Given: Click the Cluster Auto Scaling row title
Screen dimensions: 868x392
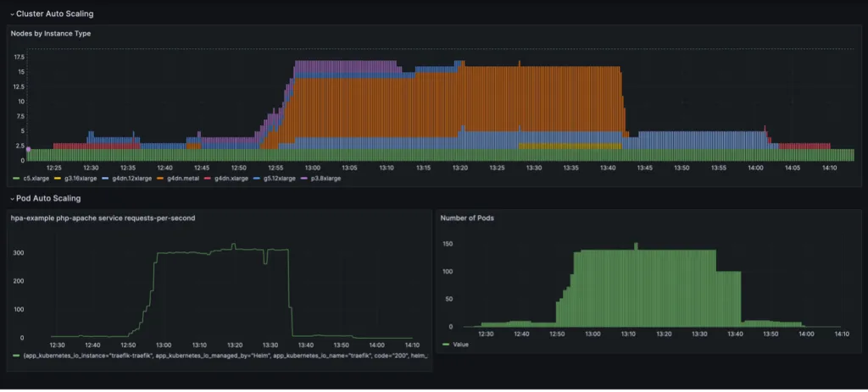Looking at the screenshot, I should [x=55, y=14].
